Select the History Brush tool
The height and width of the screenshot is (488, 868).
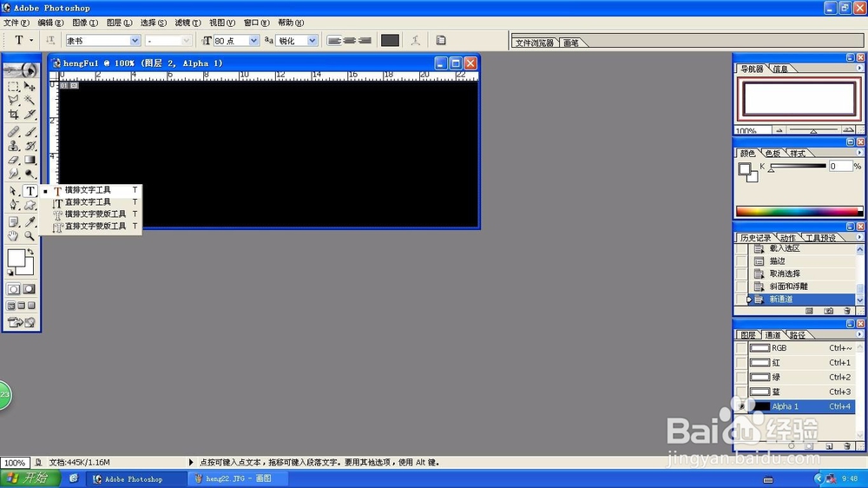[30, 146]
